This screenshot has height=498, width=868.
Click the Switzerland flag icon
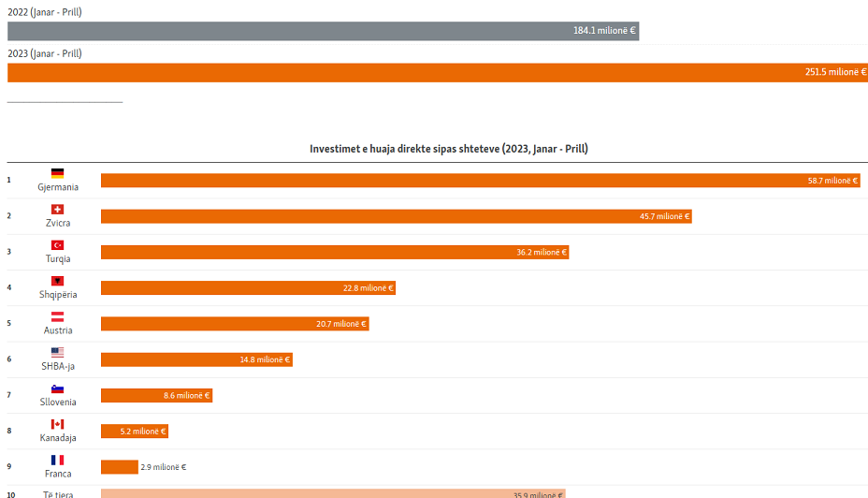click(57, 210)
